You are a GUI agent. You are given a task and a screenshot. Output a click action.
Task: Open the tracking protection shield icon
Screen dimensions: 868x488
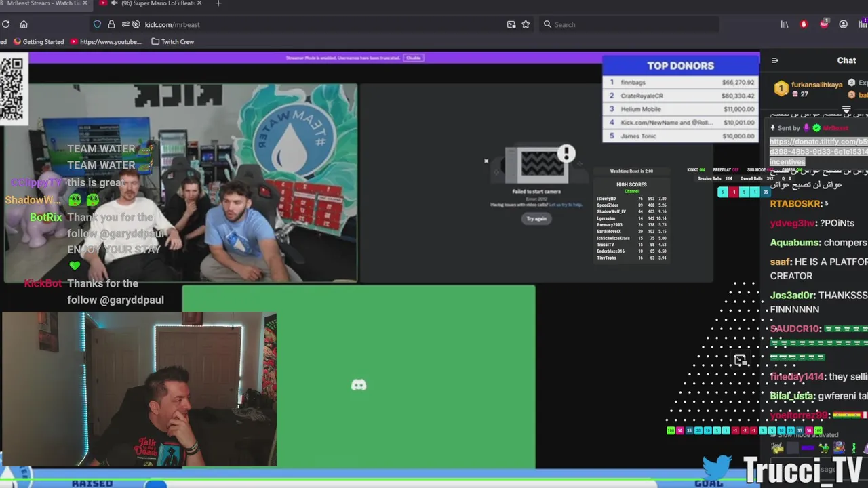click(97, 24)
